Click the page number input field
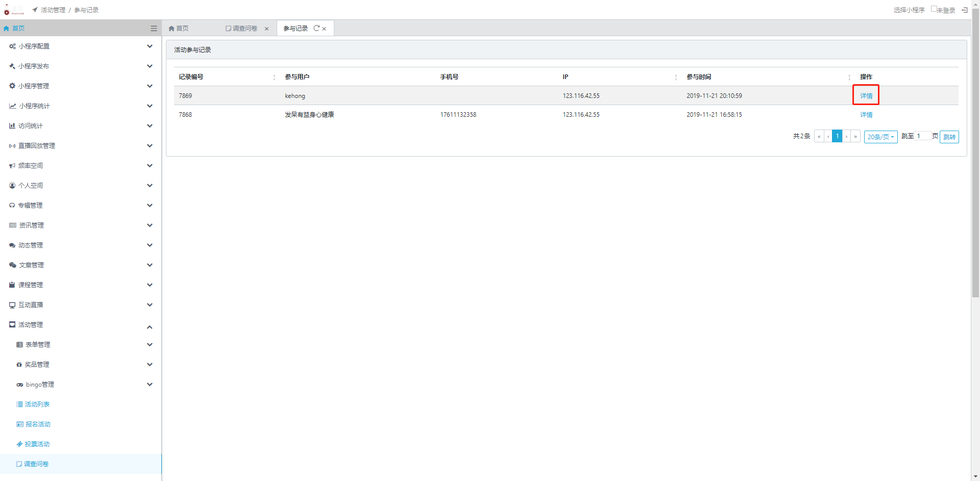This screenshot has height=481, width=980. click(922, 136)
